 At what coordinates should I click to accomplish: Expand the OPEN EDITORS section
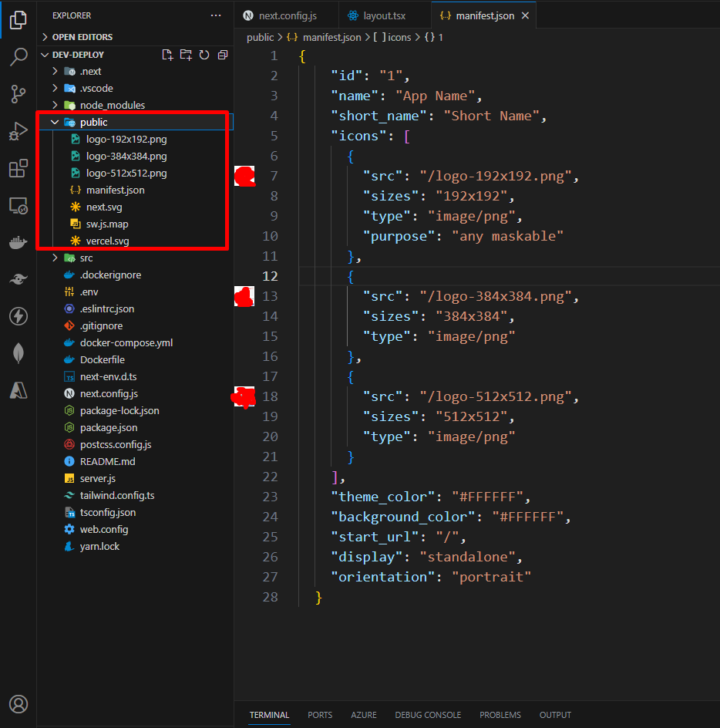[135, 37]
